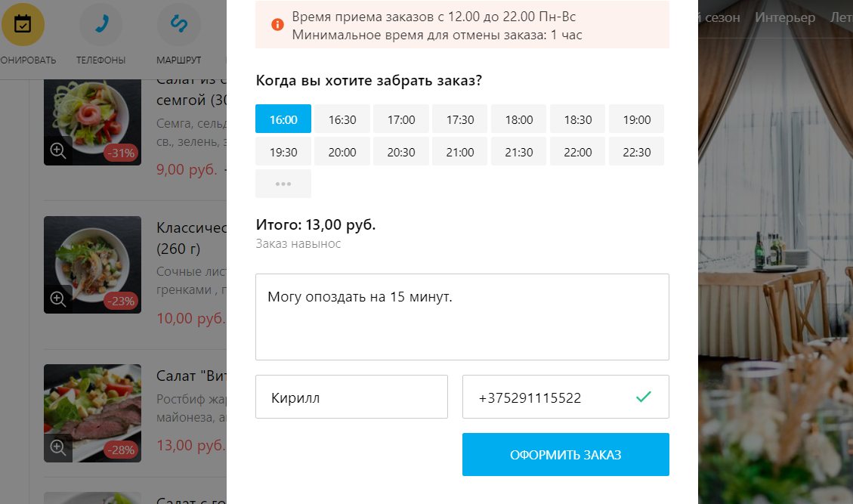The height and width of the screenshot is (504, 853).
Task: Select the 16:30 pickup time
Action: pyautogui.click(x=342, y=119)
